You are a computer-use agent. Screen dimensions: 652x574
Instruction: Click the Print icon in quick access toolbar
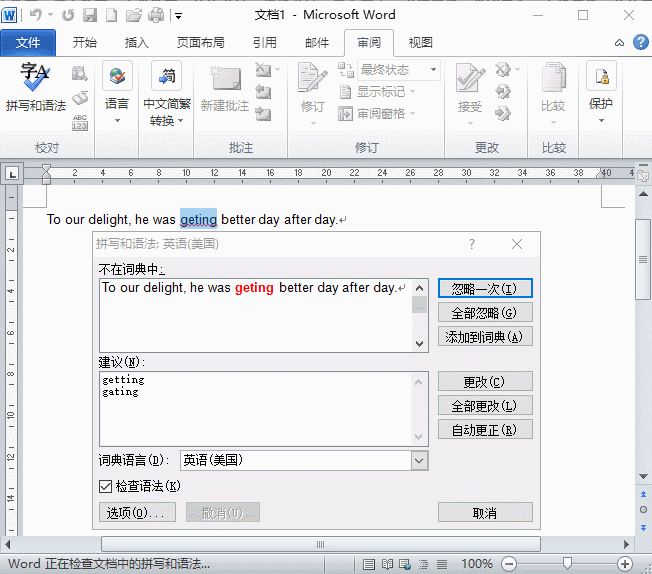156,15
